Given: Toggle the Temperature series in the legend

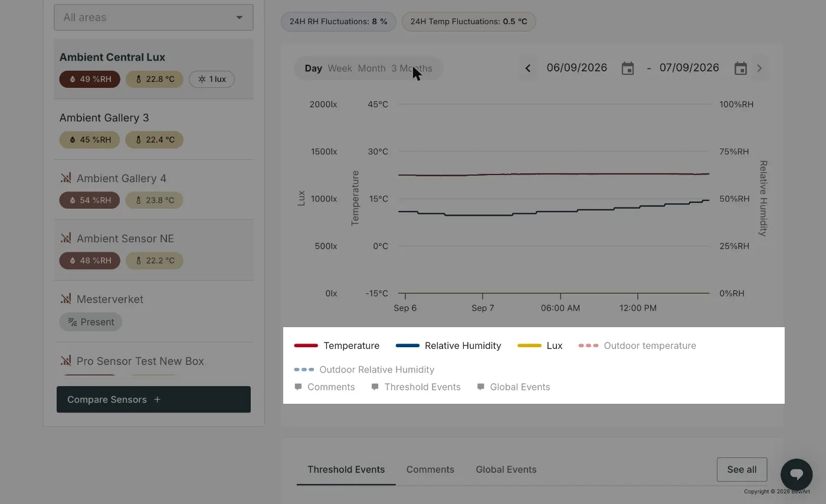Looking at the screenshot, I should click(x=337, y=345).
